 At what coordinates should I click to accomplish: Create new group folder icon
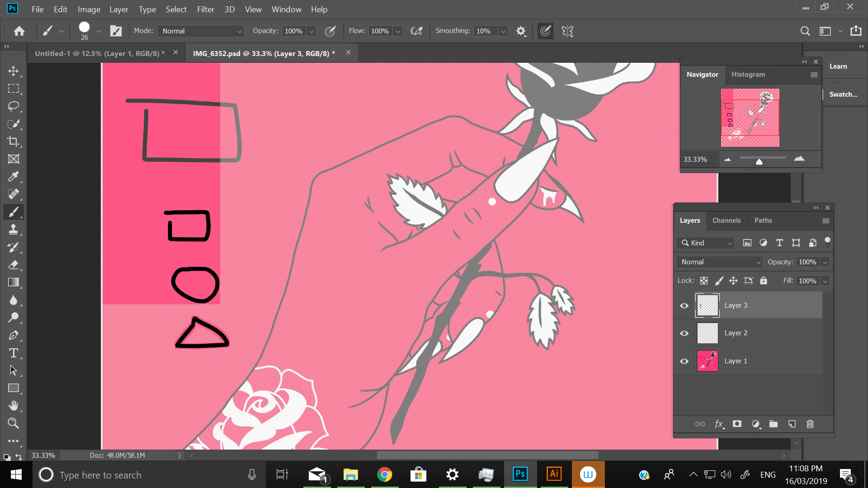[x=774, y=424]
